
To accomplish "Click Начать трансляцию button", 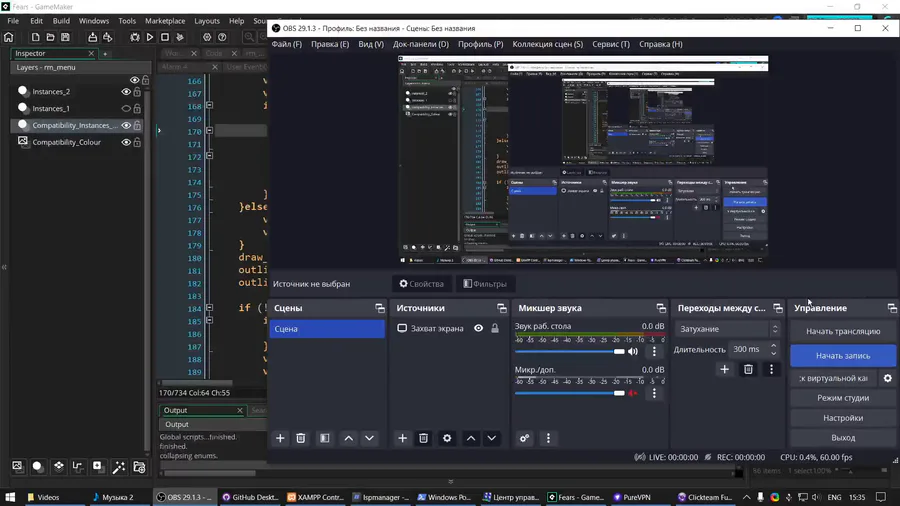I will click(x=843, y=331).
